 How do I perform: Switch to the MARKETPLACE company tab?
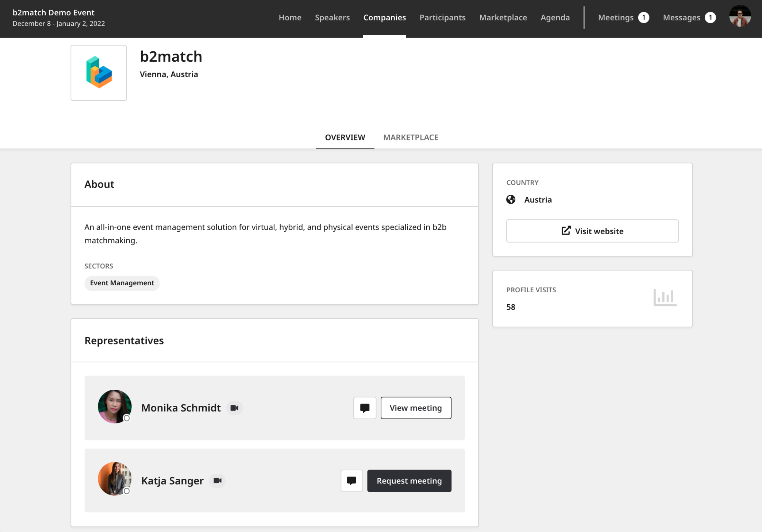coord(411,137)
